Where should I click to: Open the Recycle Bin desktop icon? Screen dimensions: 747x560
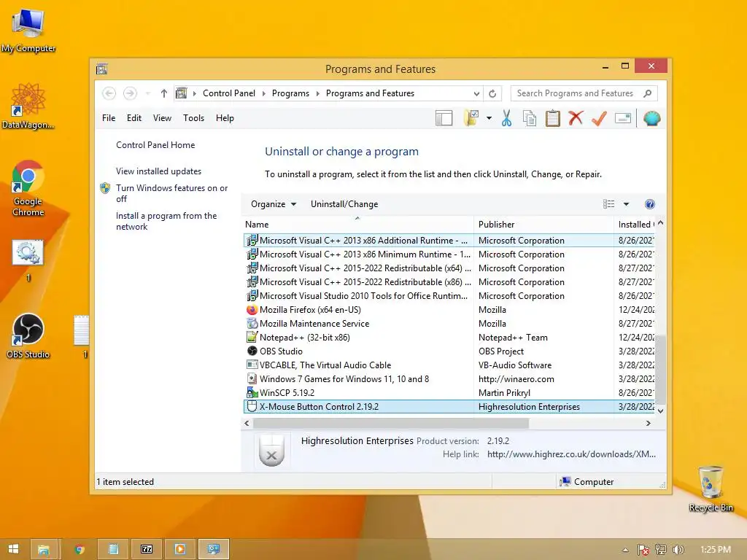coord(711,489)
